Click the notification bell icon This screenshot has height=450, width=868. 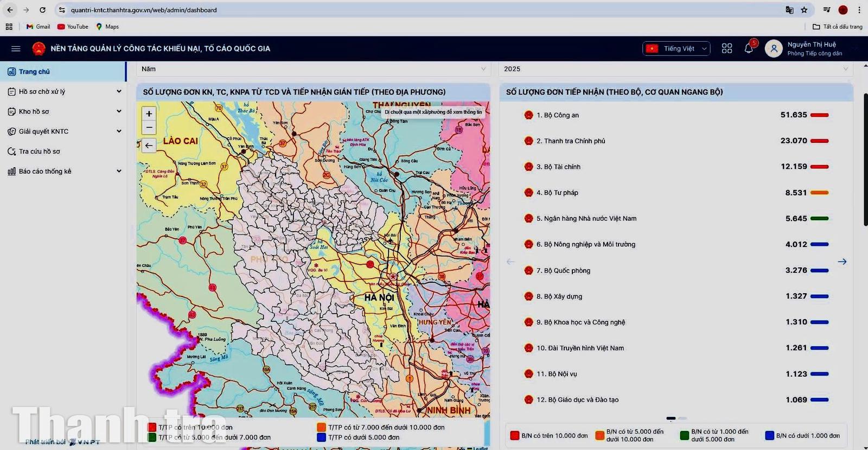[x=749, y=49]
